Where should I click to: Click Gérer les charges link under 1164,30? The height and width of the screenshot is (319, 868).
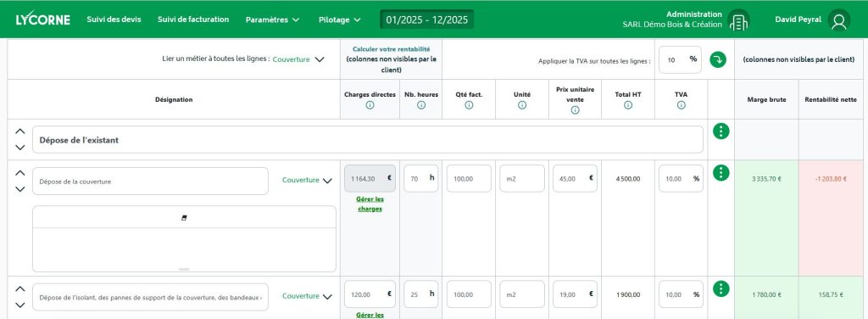pos(370,204)
